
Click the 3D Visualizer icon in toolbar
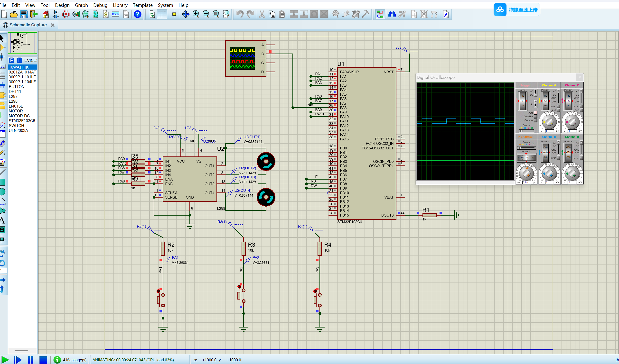point(76,14)
